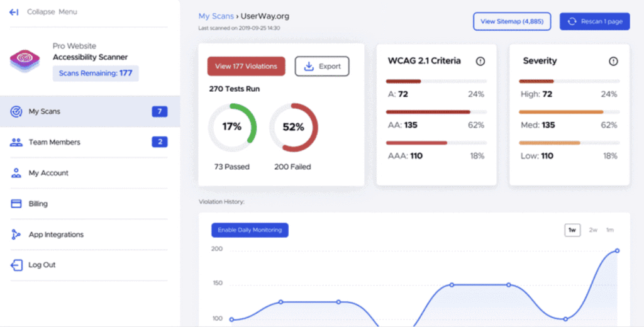Click the My Scans radar icon
This screenshot has width=644, height=327.
[x=16, y=112]
